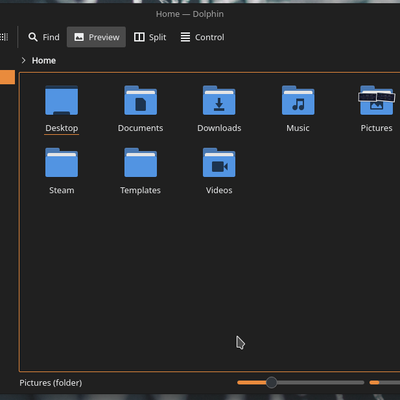Open the Pictures folder thumbnail
The height and width of the screenshot is (400, 400).
(377, 100)
